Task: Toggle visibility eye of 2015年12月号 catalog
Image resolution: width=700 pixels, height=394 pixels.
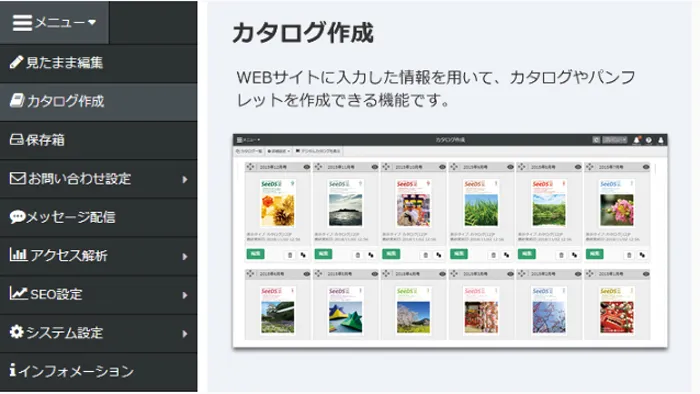Action: click(x=307, y=167)
